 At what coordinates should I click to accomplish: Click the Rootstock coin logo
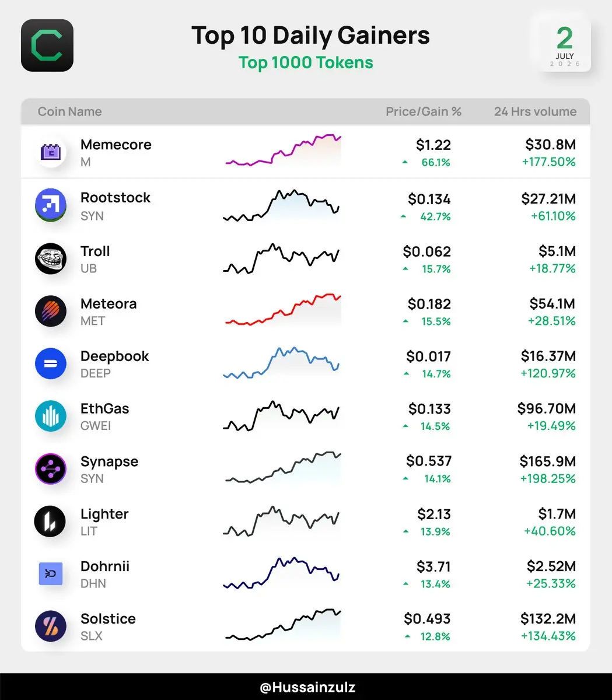51,205
